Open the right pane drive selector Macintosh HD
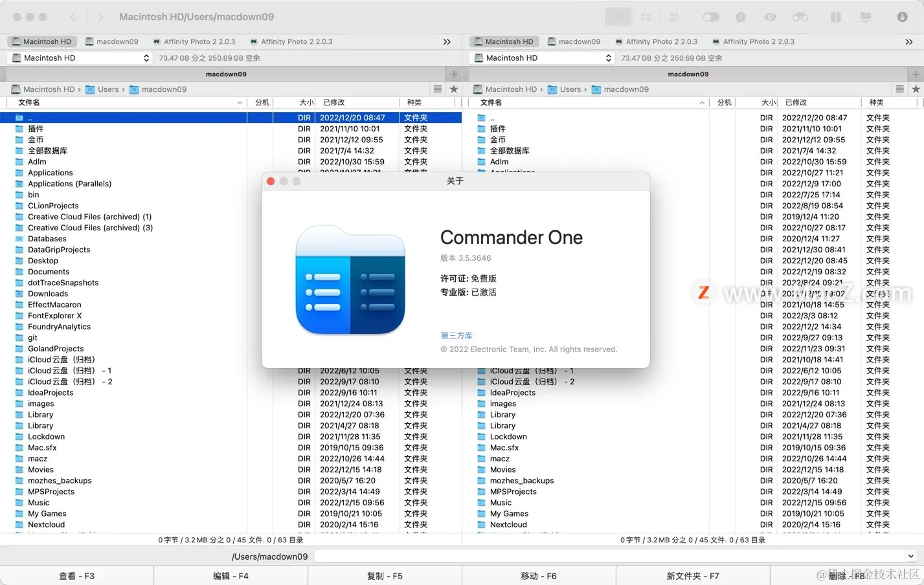This screenshot has height=585, width=924. pyautogui.click(x=543, y=58)
